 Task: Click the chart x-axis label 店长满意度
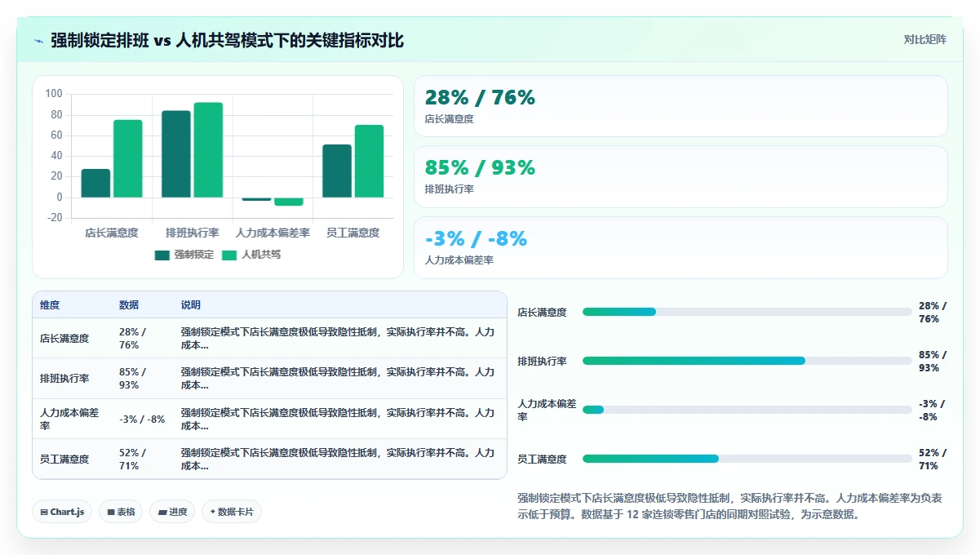112,233
